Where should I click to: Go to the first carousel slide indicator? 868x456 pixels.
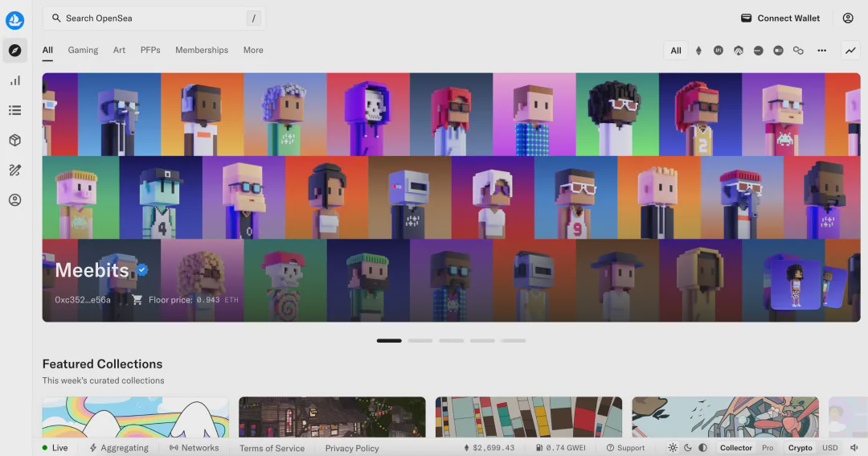pos(389,341)
